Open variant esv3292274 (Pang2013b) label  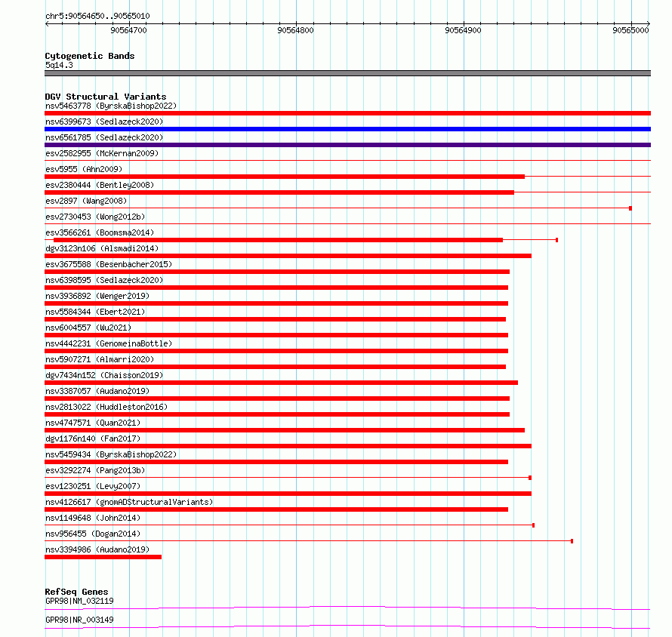[95, 470]
